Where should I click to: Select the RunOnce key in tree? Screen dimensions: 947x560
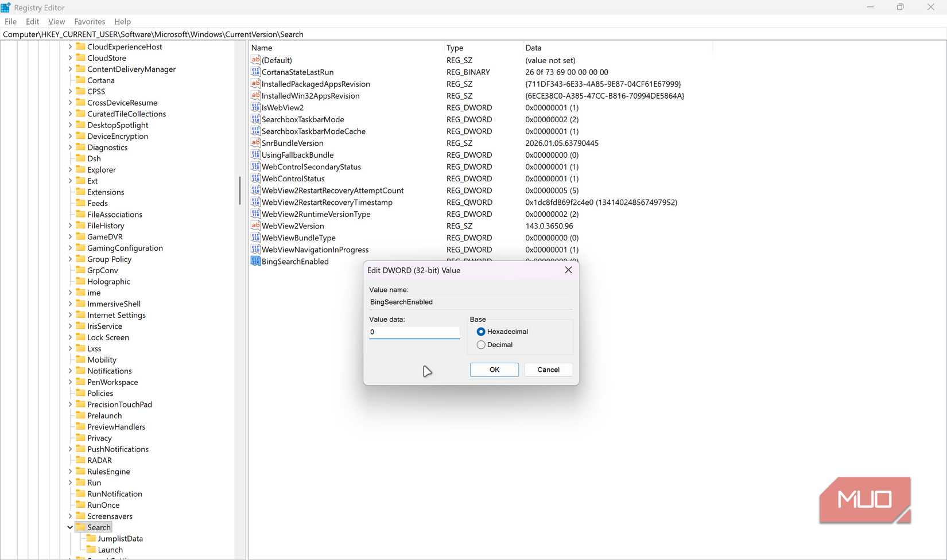point(103,505)
